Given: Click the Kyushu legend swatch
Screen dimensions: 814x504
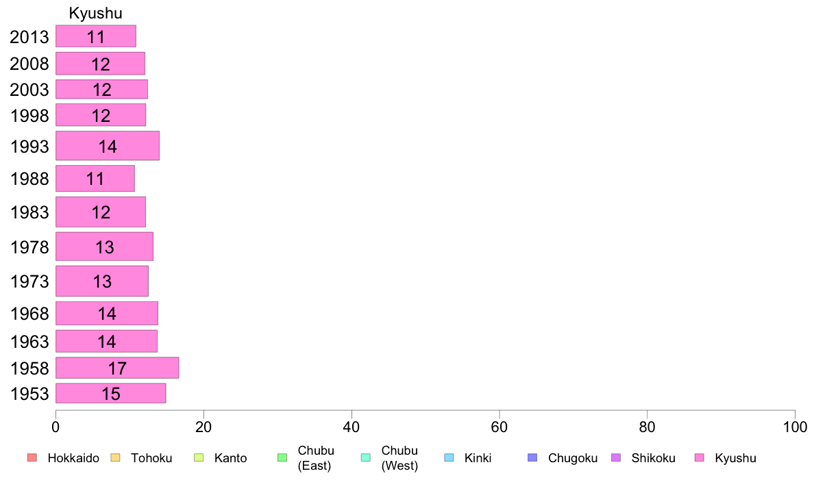Looking at the screenshot, I should pyautogui.click(x=700, y=457).
